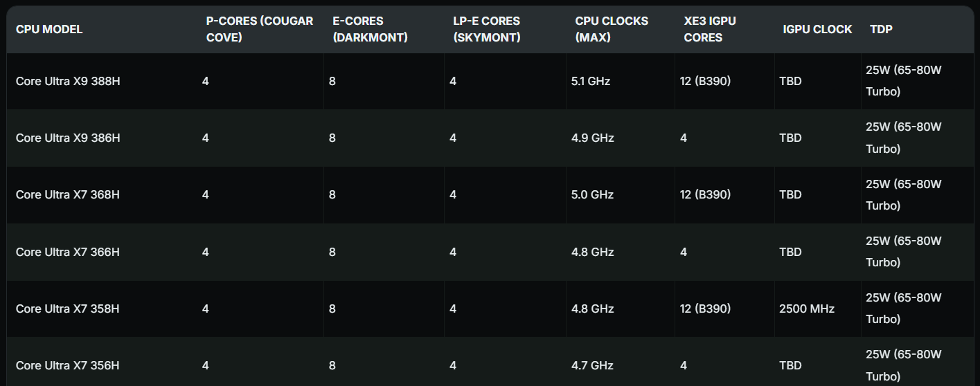Select the E-CORES (DARKMONT) header
Image resolution: width=980 pixels, height=386 pixels.
[370, 29]
